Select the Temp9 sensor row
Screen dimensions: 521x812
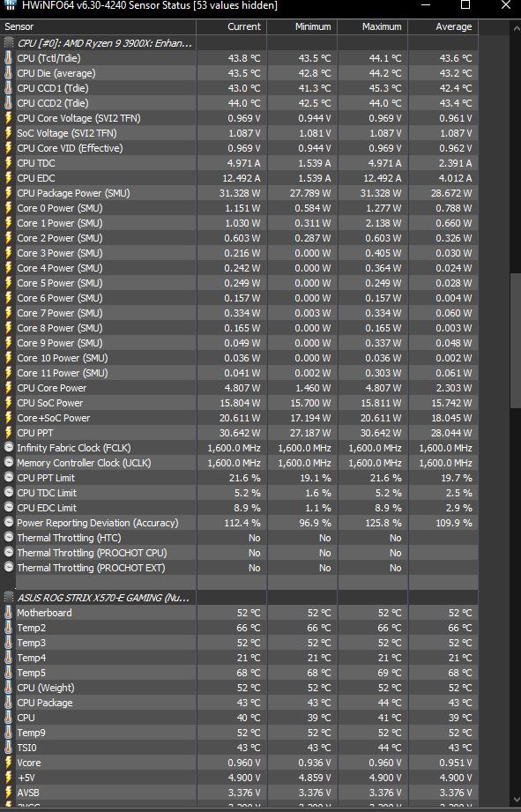[239, 733]
